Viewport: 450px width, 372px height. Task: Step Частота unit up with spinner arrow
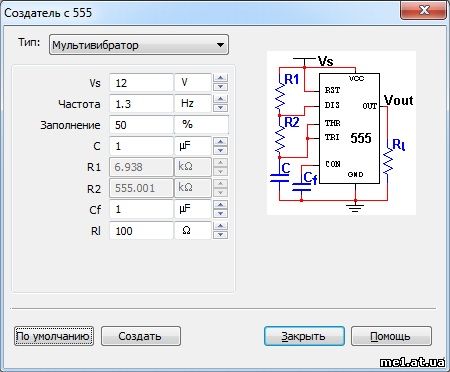(x=220, y=99)
